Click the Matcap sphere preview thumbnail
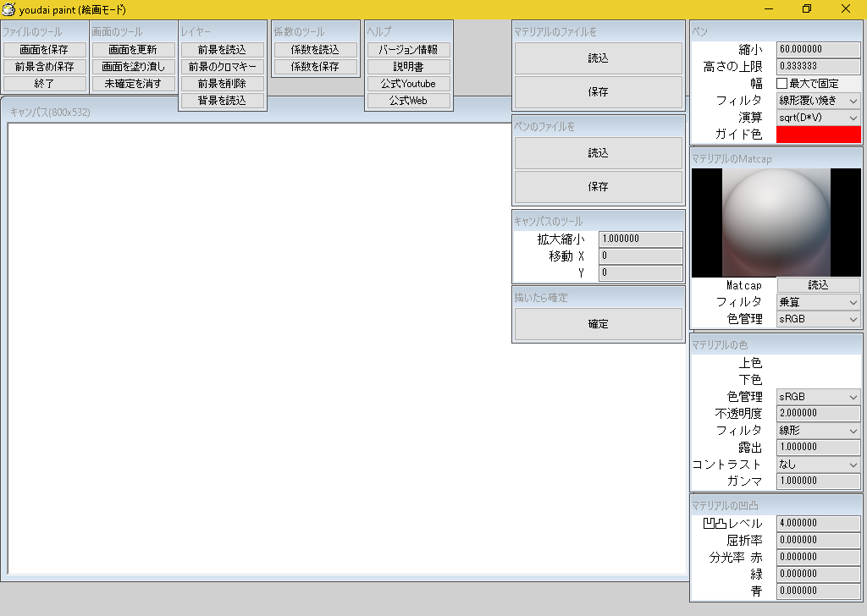Screen dimensions: 867x616 click(x=776, y=223)
